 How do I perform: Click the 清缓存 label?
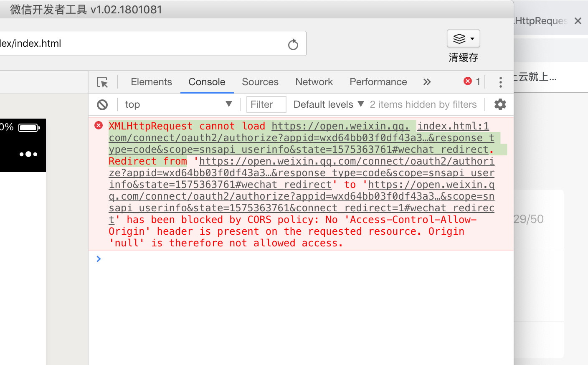click(x=464, y=58)
